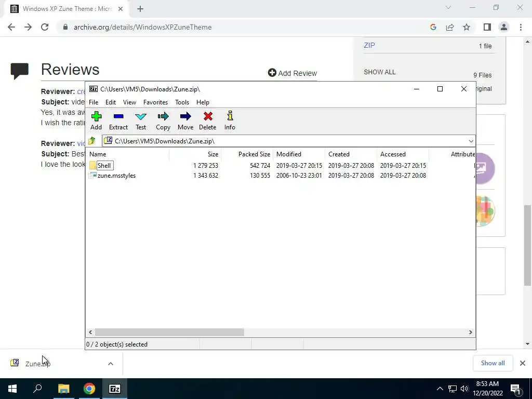Select the zune.msstyles file icon
Image resolution: width=532 pixels, height=399 pixels.
pos(92,176)
